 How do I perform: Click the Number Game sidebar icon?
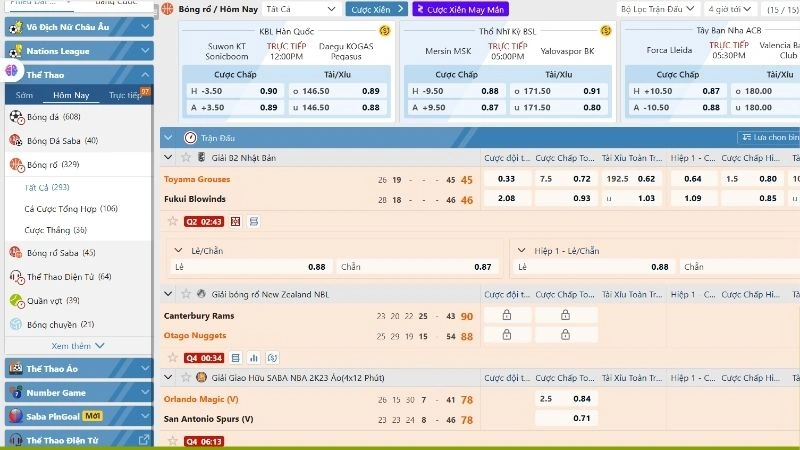click(x=16, y=392)
